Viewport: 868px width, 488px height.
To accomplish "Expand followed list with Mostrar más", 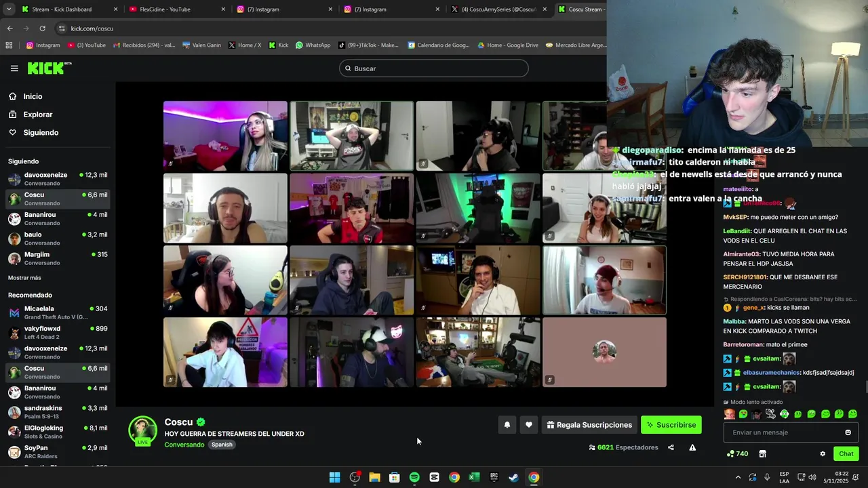I will point(24,278).
